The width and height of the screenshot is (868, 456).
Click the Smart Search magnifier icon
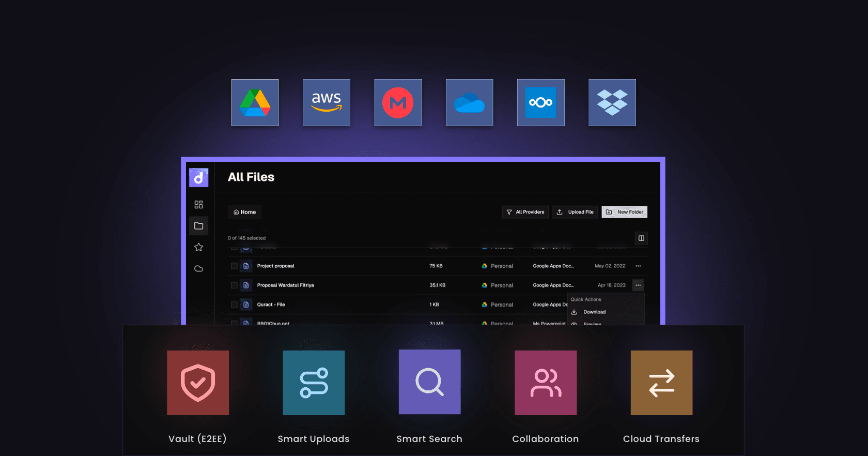click(x=430, y=382)
